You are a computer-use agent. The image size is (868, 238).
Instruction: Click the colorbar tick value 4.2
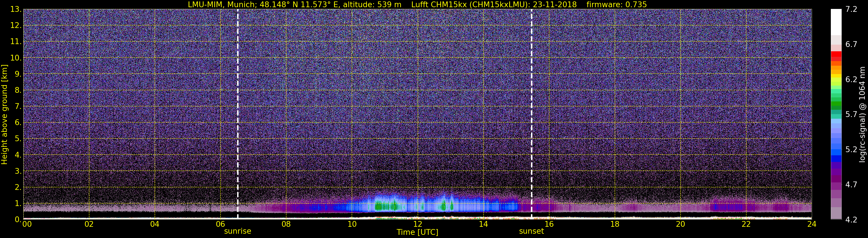click(851, 220)
